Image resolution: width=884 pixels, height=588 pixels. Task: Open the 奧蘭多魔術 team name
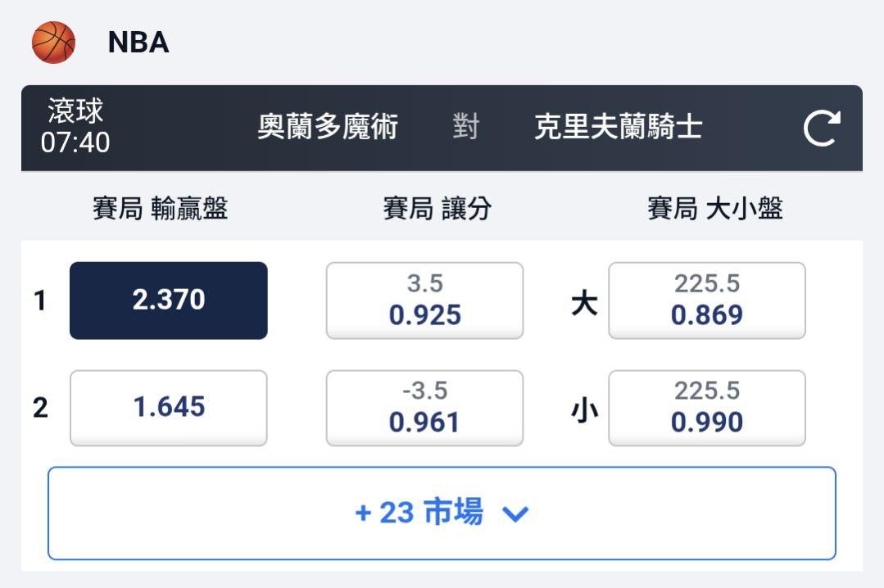(x=328, y=128)
